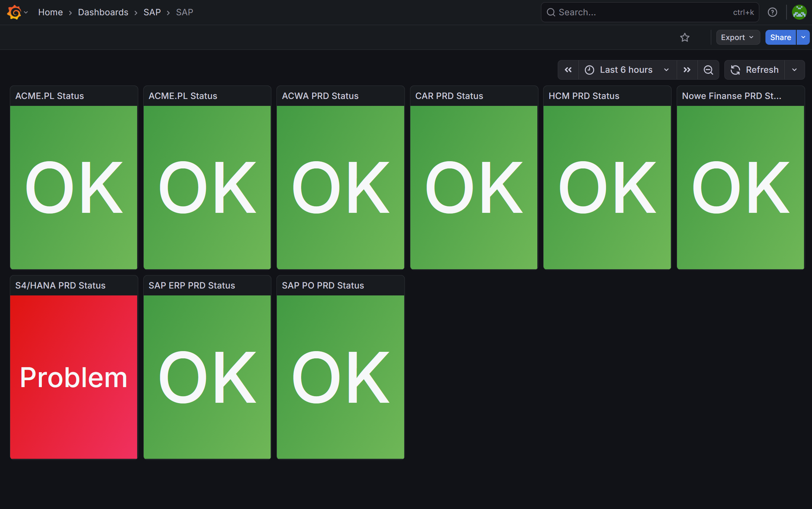Open the refresh interval dropdown arrow
The image size is (812, 509).
pyautogui.click(x=795, y=70)
